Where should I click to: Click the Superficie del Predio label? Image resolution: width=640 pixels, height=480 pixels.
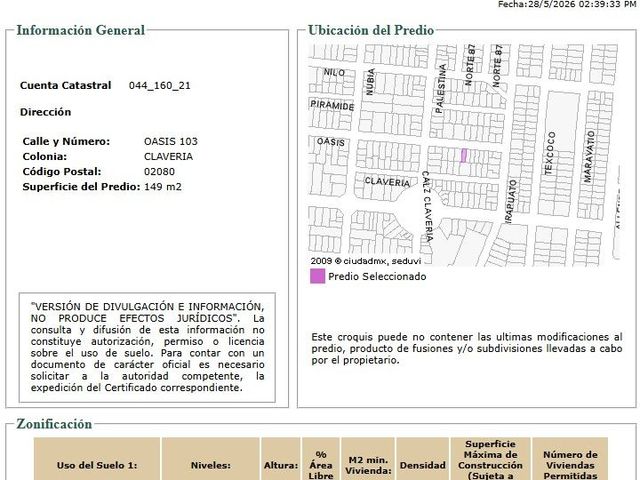(x=81, y=187)
